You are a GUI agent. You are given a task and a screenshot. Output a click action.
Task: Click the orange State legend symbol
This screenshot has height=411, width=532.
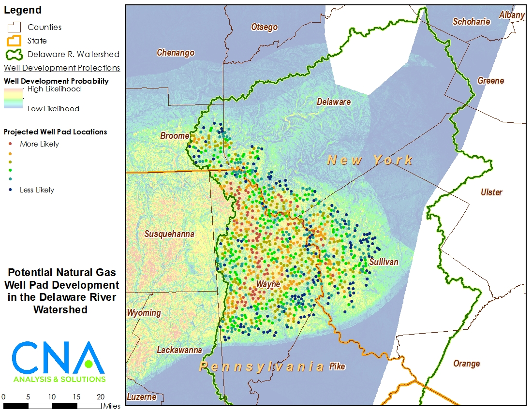coord(14,41)
